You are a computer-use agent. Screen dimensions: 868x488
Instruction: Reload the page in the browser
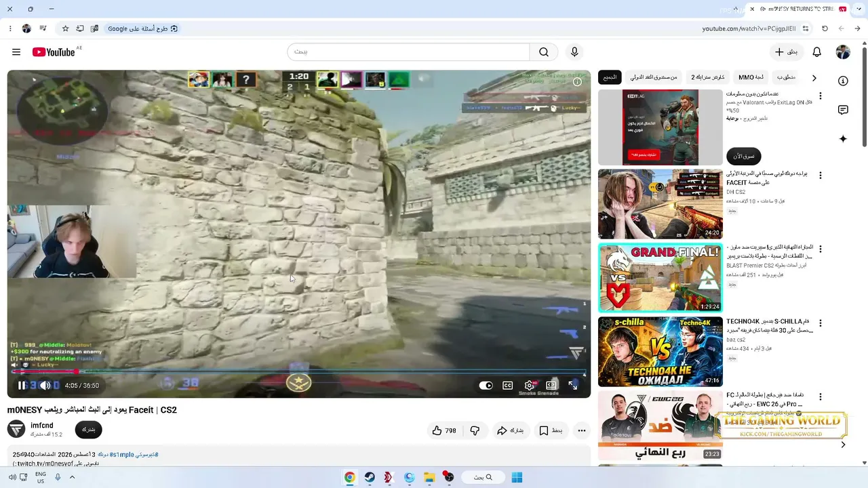(825, 28)
